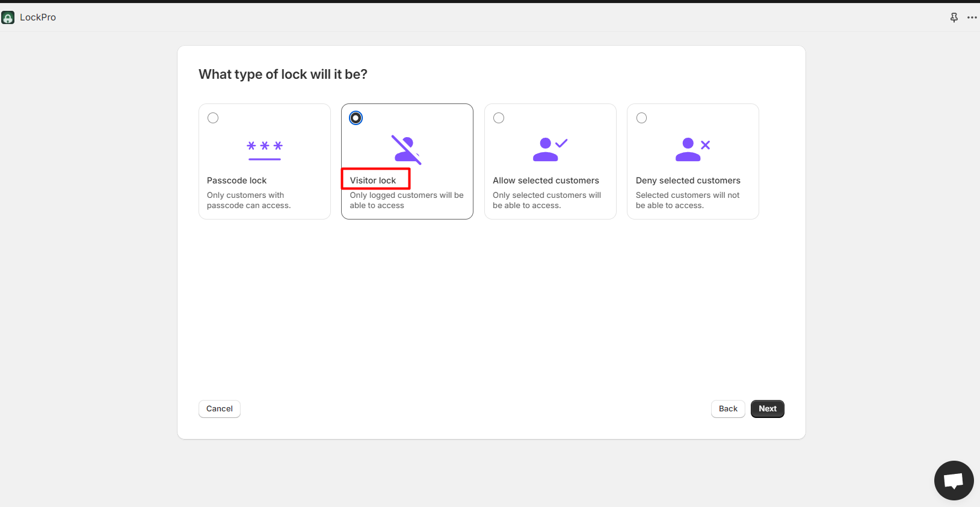The height and width of the screenshot is (507, 980).
Task: Choose Deny selected customers radio option
Action: pos(642,118)
